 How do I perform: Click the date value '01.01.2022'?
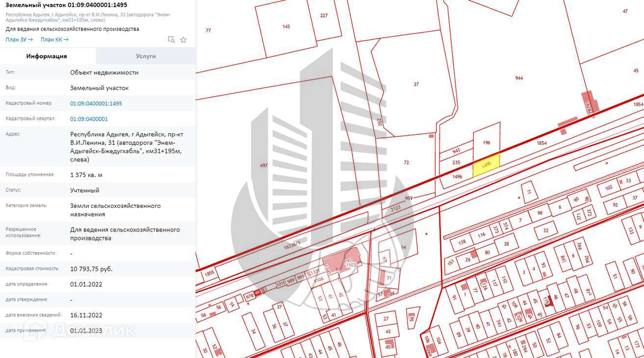click(x=86, y=284)
